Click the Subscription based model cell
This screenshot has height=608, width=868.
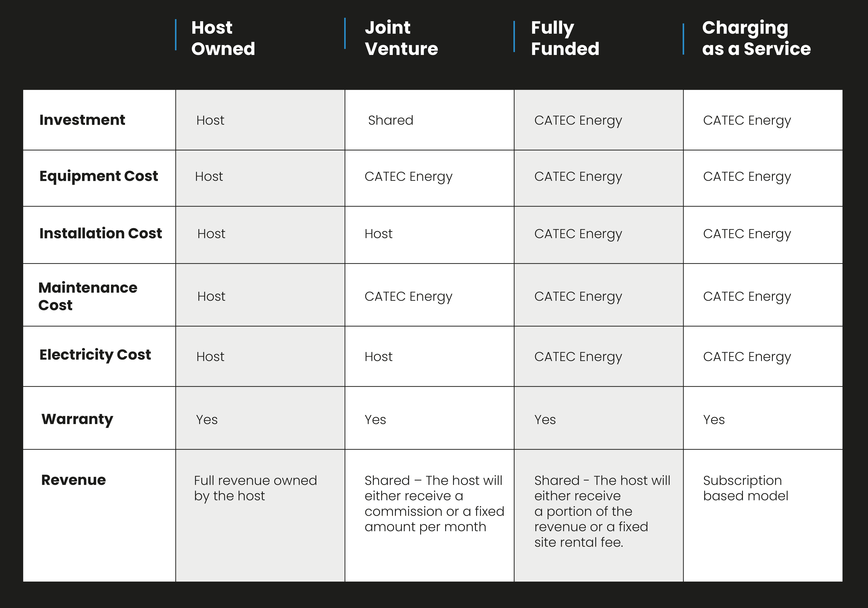pyautogui.click(x=745, y=488)
